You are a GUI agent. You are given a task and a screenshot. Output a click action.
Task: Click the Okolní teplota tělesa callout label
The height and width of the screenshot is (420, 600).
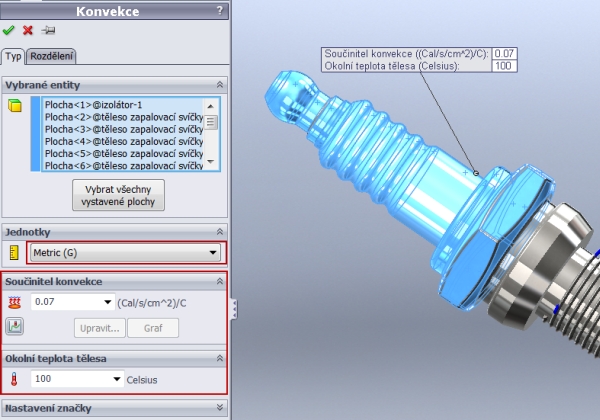tap(392, 66)
